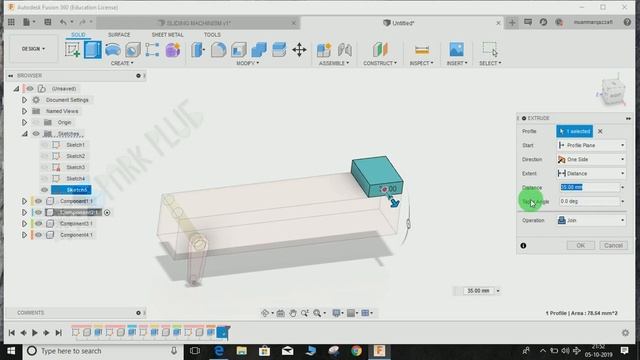Toggle visibility of Origin folder

click(x=36, y=122)
